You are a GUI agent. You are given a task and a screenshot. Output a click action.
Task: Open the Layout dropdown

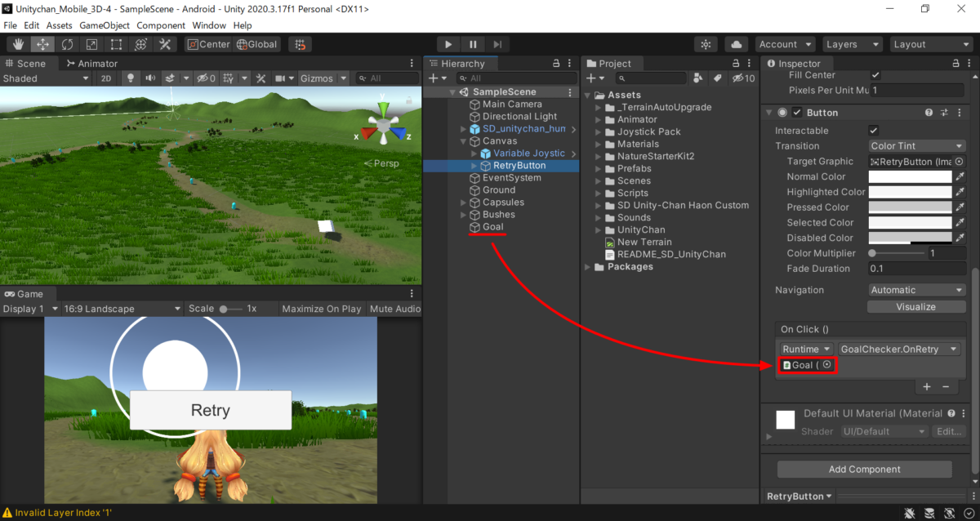930,44
